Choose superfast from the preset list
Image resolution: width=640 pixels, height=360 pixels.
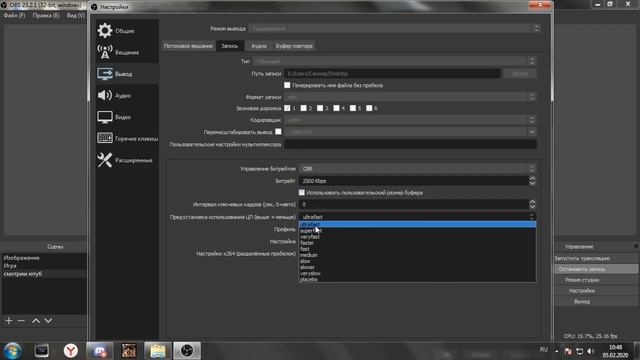pos(417,231)
